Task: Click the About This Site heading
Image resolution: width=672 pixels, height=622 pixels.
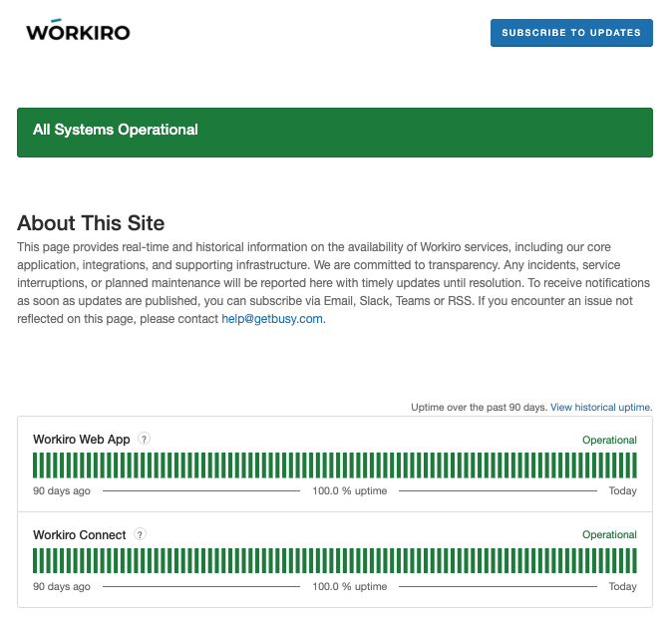Action: click(91, 223)
